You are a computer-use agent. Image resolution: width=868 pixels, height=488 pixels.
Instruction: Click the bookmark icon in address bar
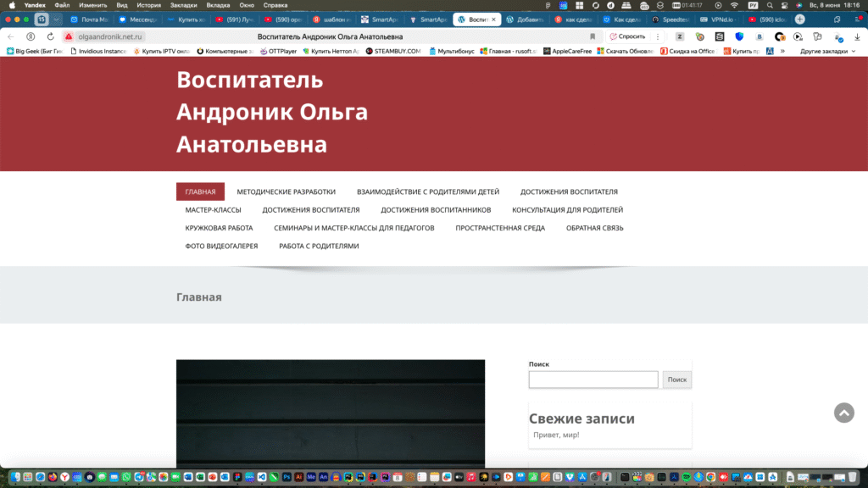tap(593, 36)
